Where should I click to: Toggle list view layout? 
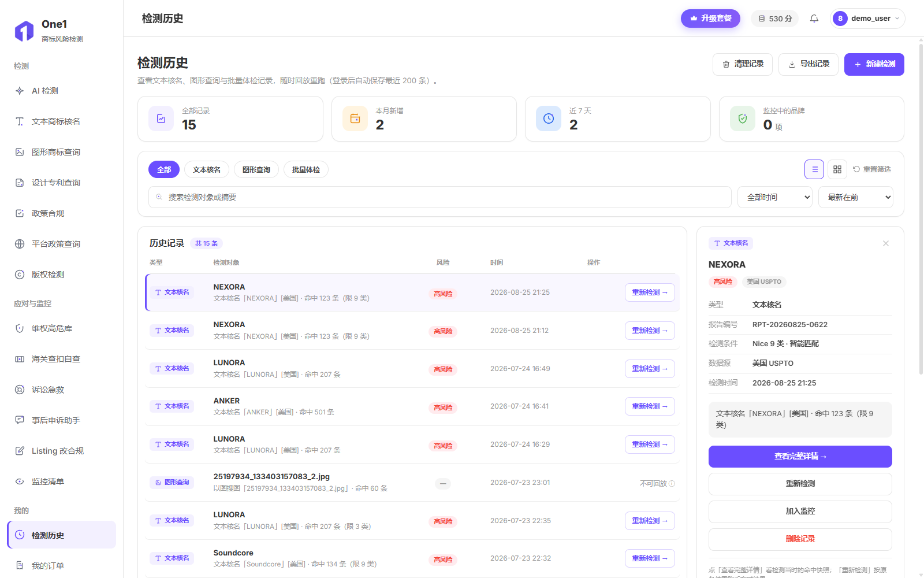(814, 169)
